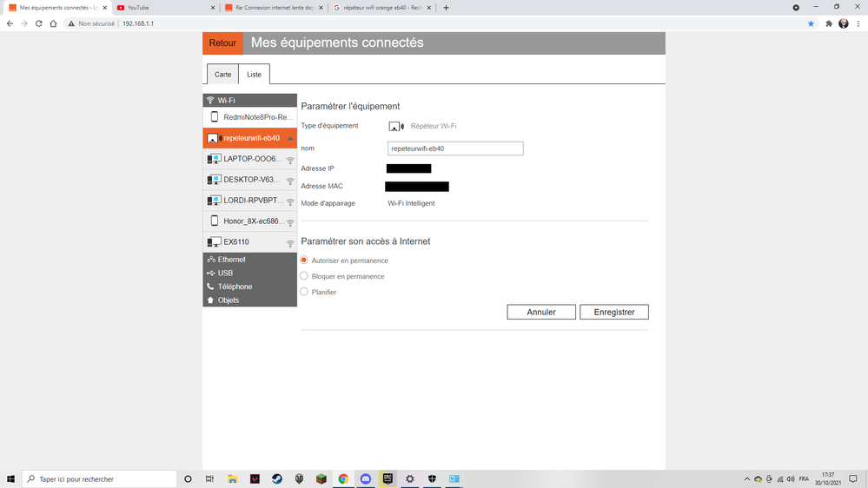
Task: Click the Annuler button
Action: tap(540, 312)
